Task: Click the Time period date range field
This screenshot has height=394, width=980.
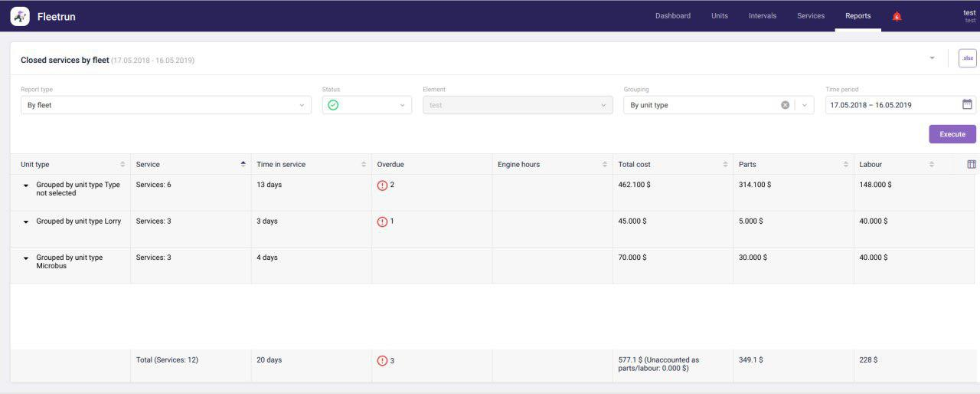Action: click(892, 105)
